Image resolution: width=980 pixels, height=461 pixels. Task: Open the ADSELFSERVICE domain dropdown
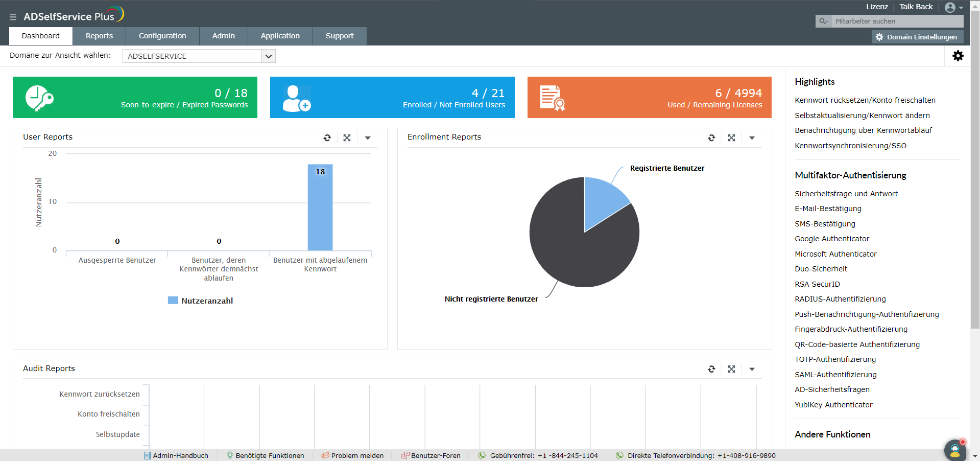(x=268, y=56)
